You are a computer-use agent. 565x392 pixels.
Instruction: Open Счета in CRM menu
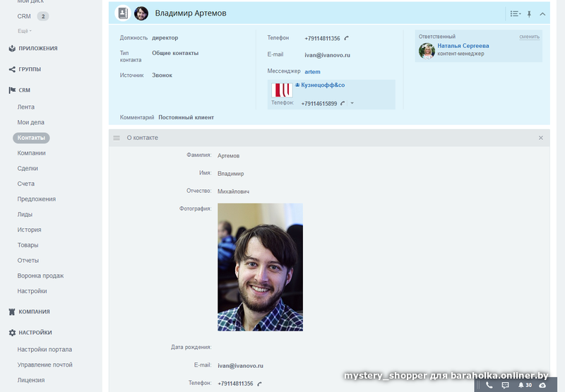pyautogui.click(x=26, y=184)
